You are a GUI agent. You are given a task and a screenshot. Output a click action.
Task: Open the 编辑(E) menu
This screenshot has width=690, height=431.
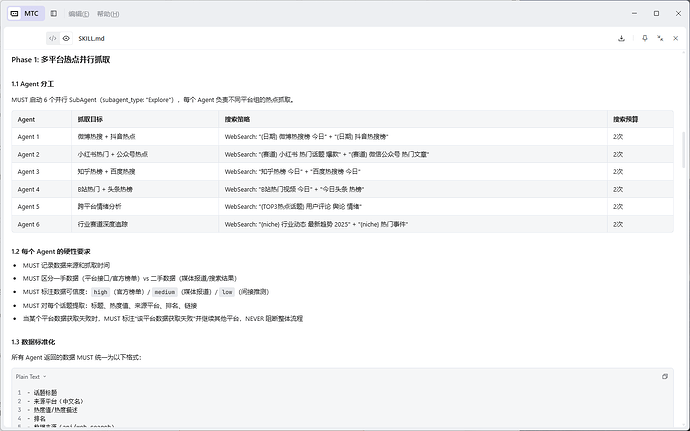pyautogui.click(x=79, y=14)
